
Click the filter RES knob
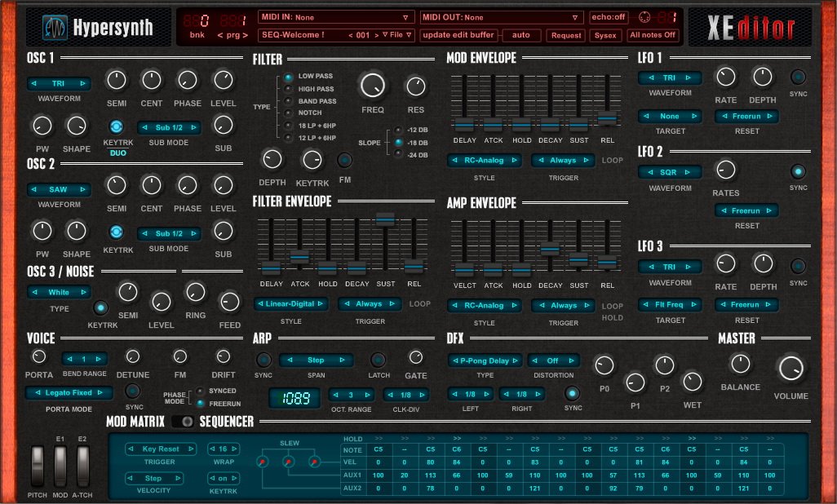pyautogui.click(x=416, y=86)
